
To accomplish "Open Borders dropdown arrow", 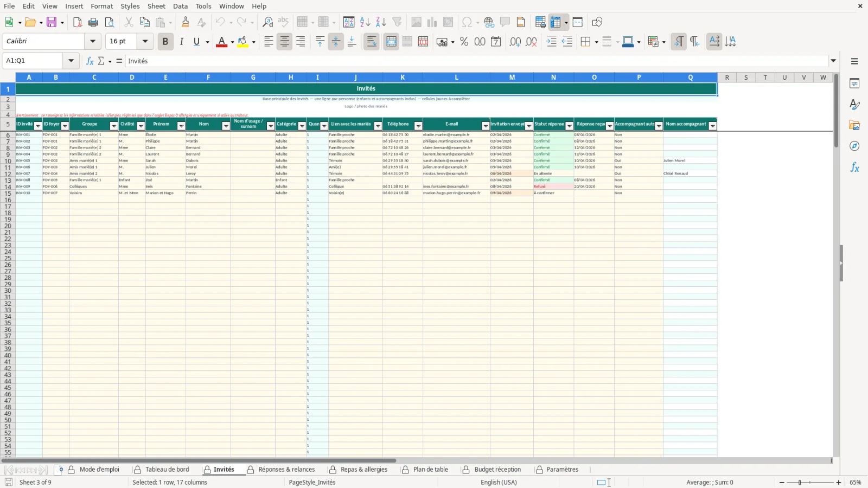I will click(597, 42).
